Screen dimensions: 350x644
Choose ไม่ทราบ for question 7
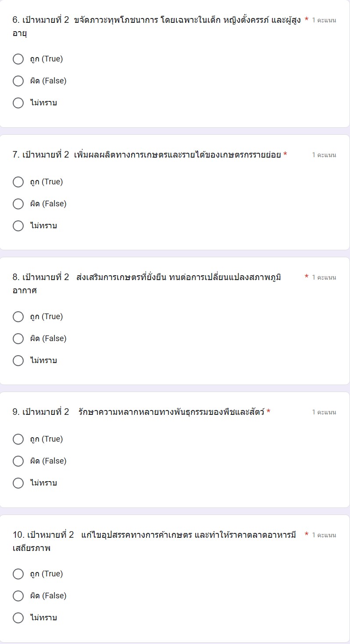click(x=18, y=226)
